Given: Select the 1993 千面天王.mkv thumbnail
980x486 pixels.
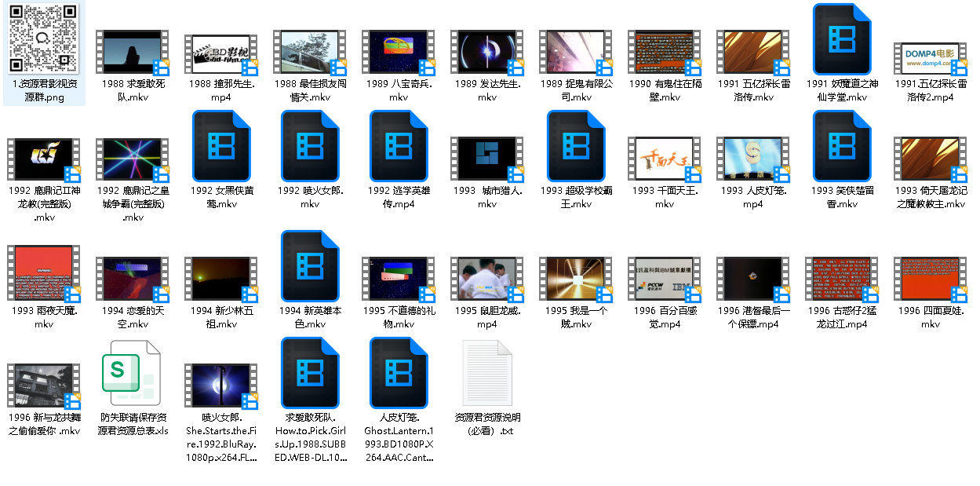Looking at the screenshot, I should tap(664, 159).
